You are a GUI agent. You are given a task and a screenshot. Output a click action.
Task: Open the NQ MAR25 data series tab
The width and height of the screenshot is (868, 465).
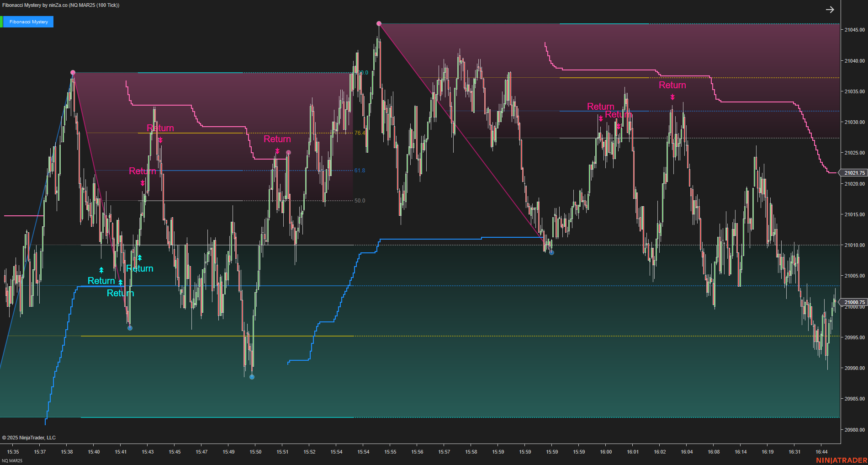pos(11,460)
